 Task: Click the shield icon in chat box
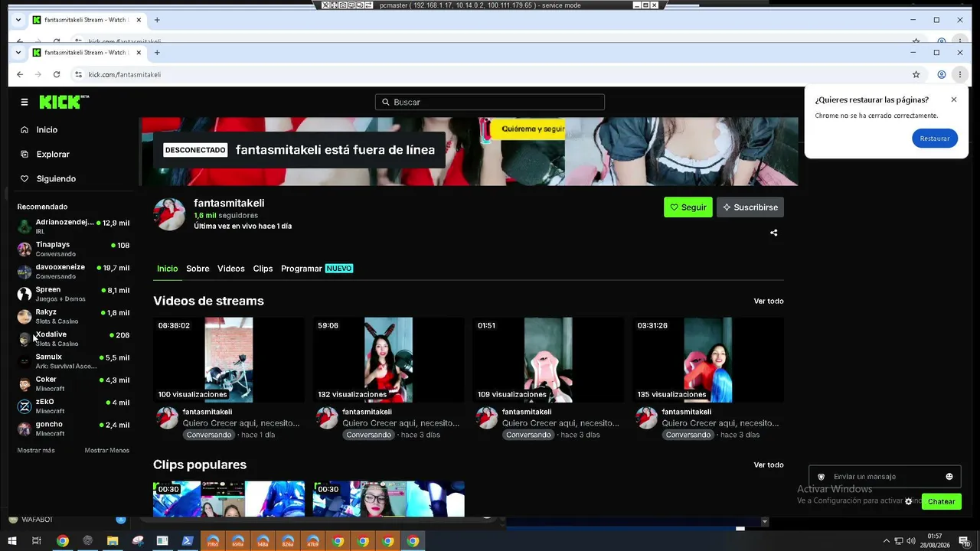click(x=822, y=477)
